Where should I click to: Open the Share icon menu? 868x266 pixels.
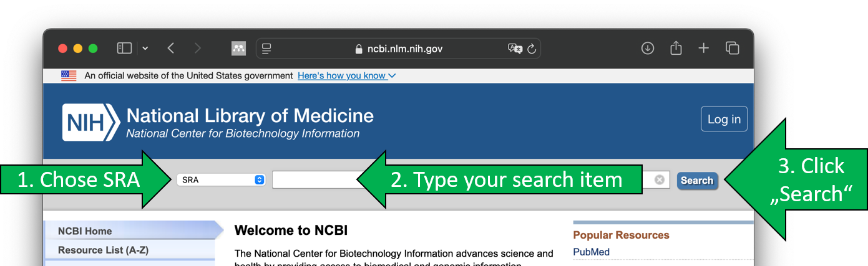click(676, 48)
